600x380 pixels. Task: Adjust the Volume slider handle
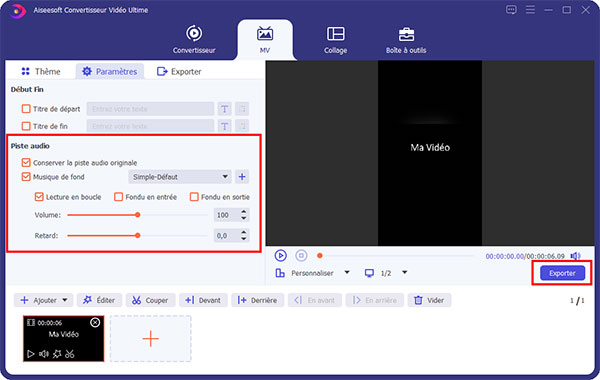click(x=138, y=215)
